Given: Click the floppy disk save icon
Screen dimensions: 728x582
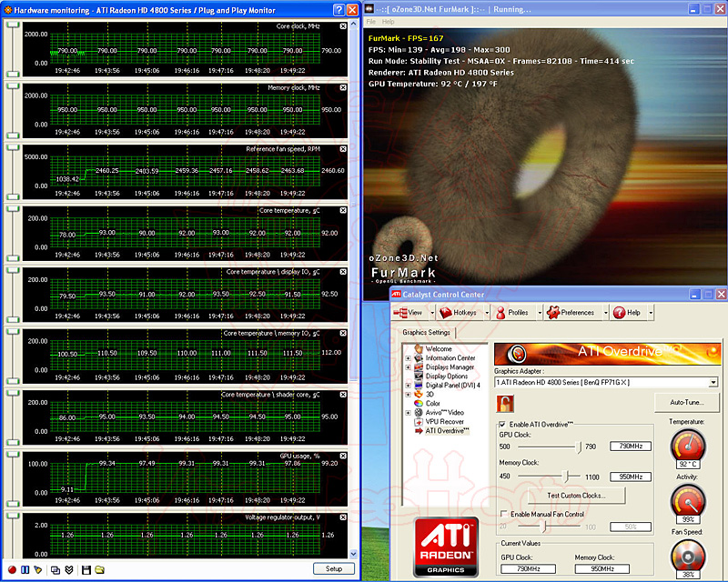Looking at the screenshot, I should click(86, 569).
